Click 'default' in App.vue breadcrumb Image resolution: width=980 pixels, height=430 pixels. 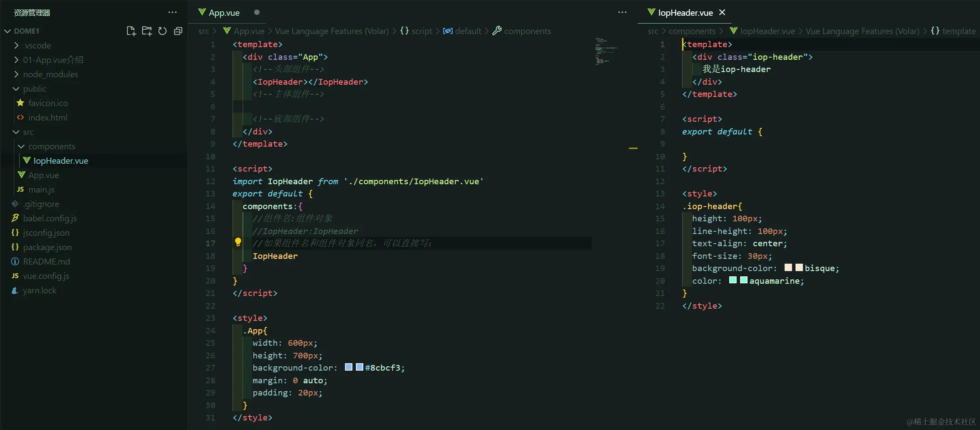(468, 31)
